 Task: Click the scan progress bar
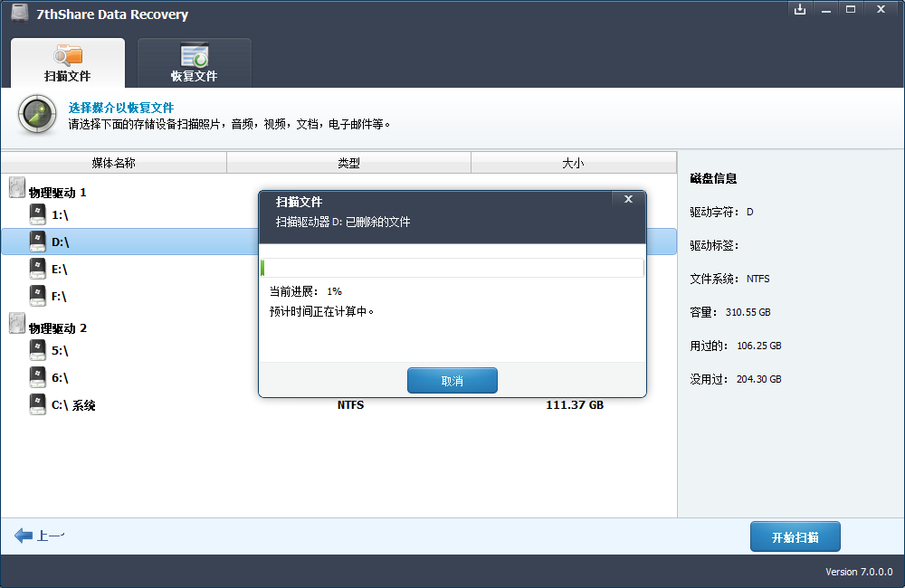(452, 268)
